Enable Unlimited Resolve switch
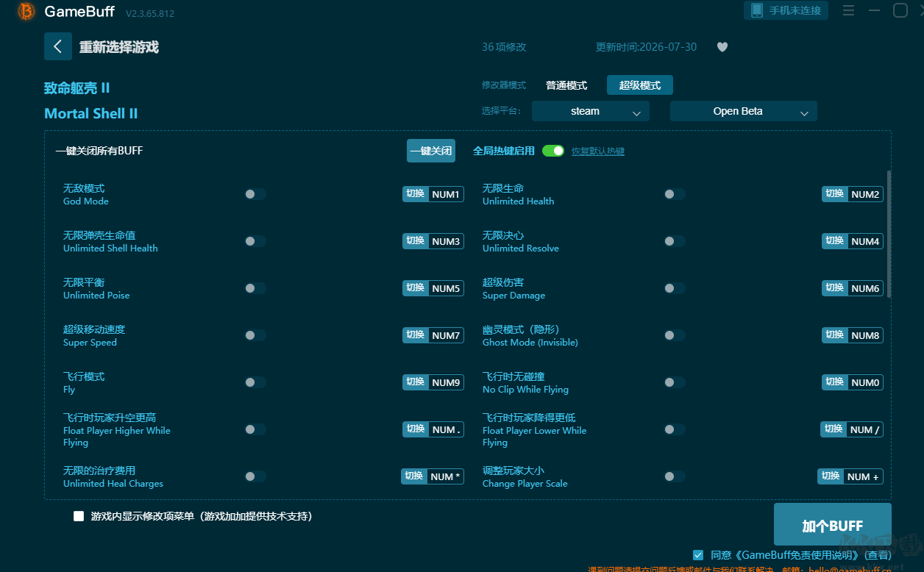 pos(675,241)
